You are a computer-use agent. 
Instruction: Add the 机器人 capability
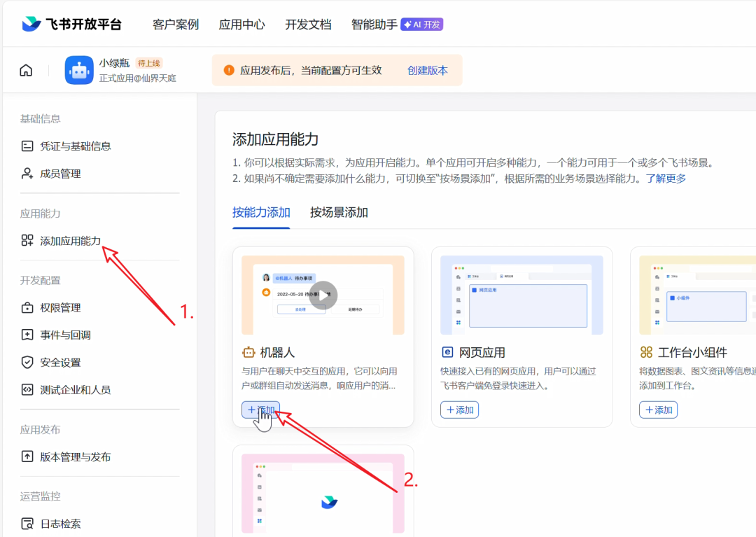click(261, 410)
